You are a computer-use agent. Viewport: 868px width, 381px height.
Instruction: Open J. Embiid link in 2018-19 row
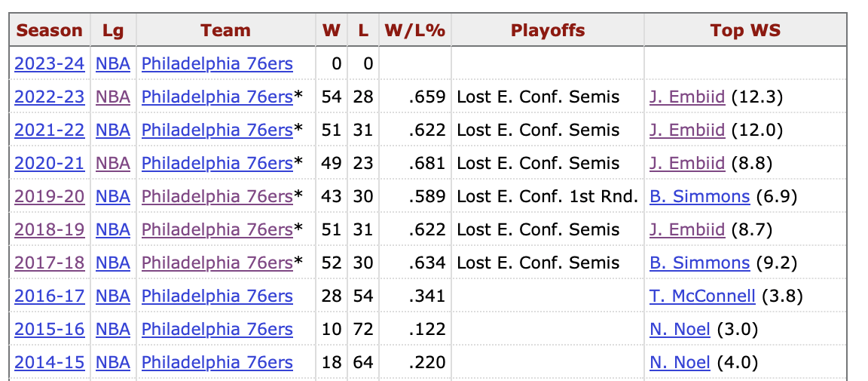[687, 230]
